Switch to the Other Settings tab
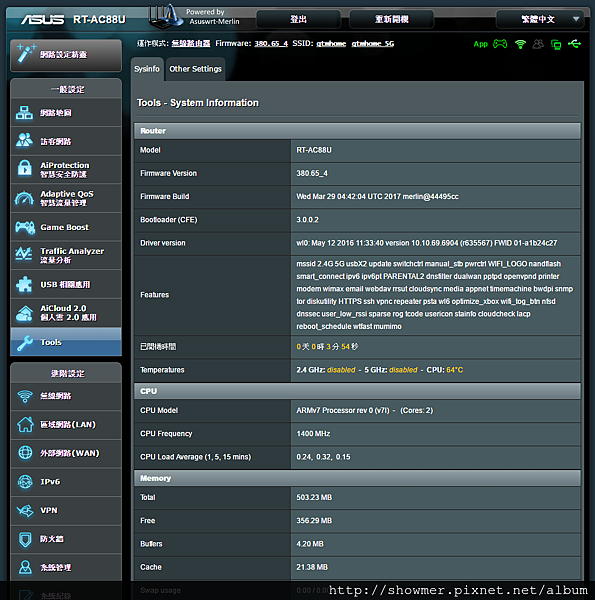Screen dimensions: 595x600 pos(196,69)
